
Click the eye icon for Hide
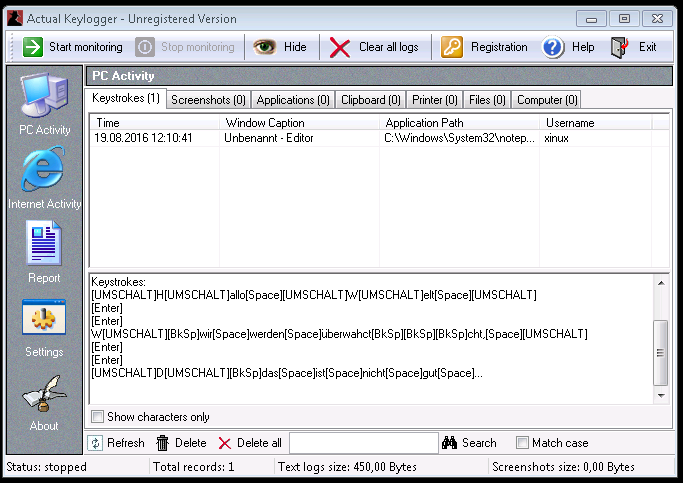pos(264,47)
